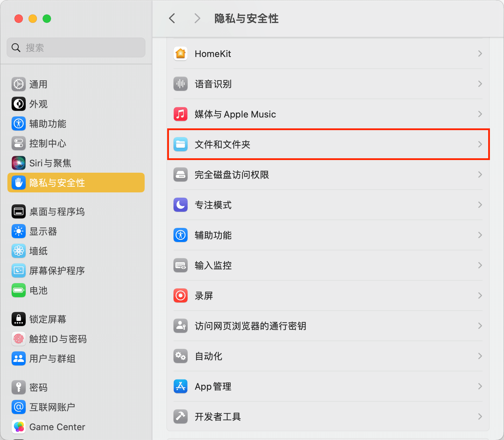The image size is (504, 440).
Task: Click the 文件和文件夹 folder icon
Action: pos(181,145)
